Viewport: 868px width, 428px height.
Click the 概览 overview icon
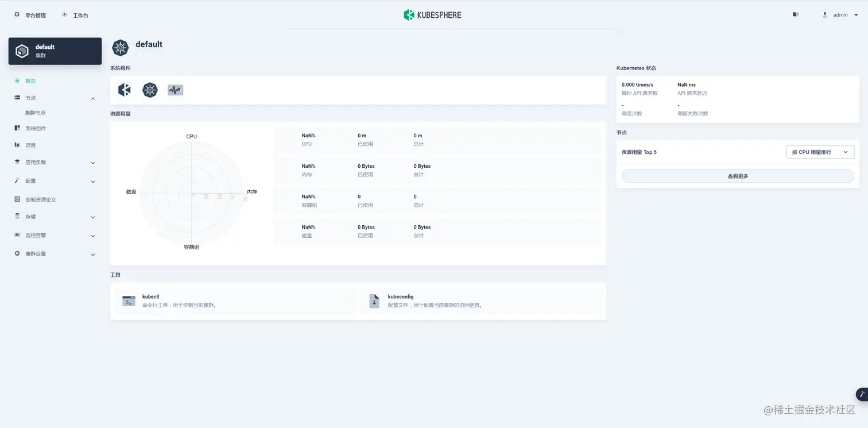(17, 80)
